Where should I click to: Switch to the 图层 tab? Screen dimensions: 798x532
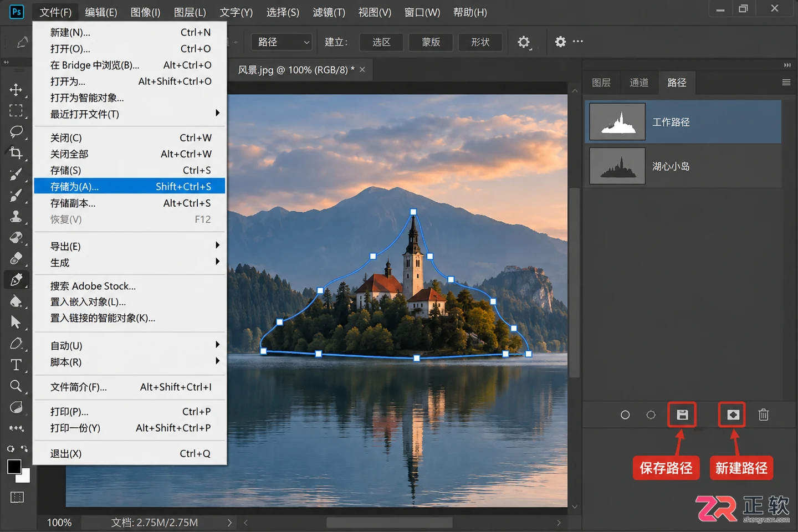pyautogui.click(x=601, y=83)
